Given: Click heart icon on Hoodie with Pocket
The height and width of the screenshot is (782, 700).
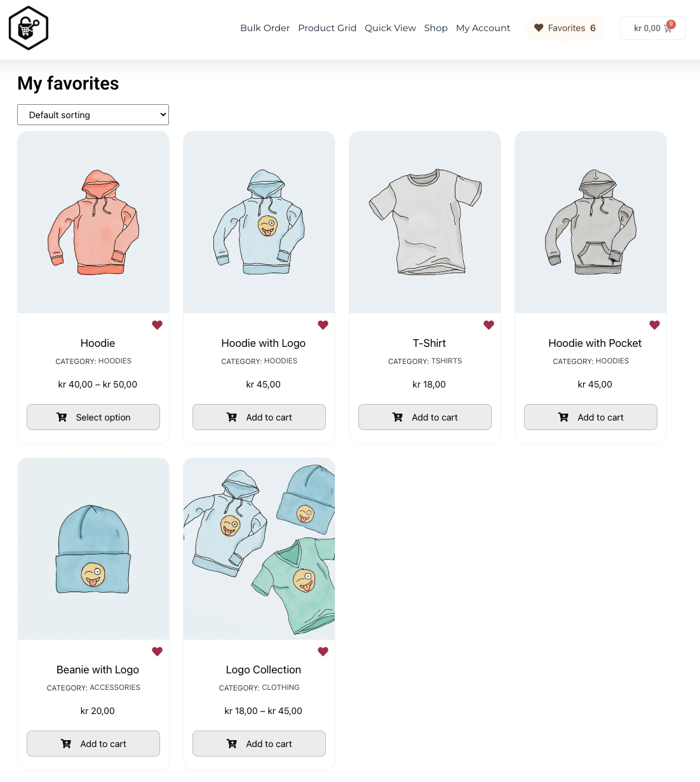Looking at the screenshot, I should pyautogui.click(x=655, y=325).
